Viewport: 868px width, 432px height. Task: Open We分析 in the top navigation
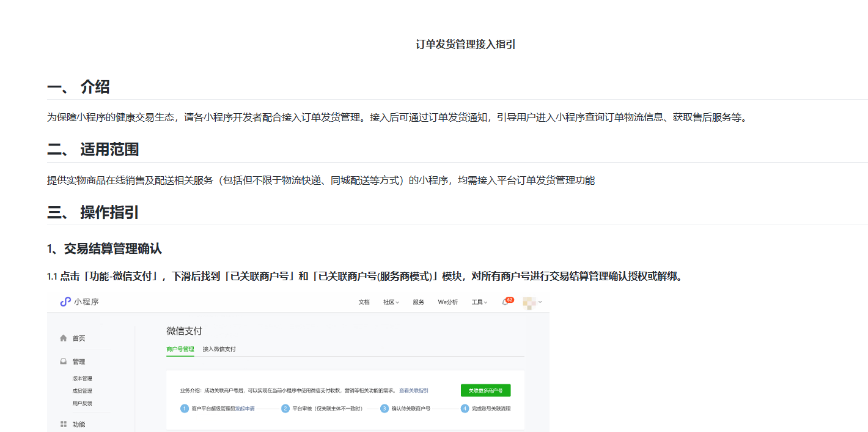pos(447,302)
